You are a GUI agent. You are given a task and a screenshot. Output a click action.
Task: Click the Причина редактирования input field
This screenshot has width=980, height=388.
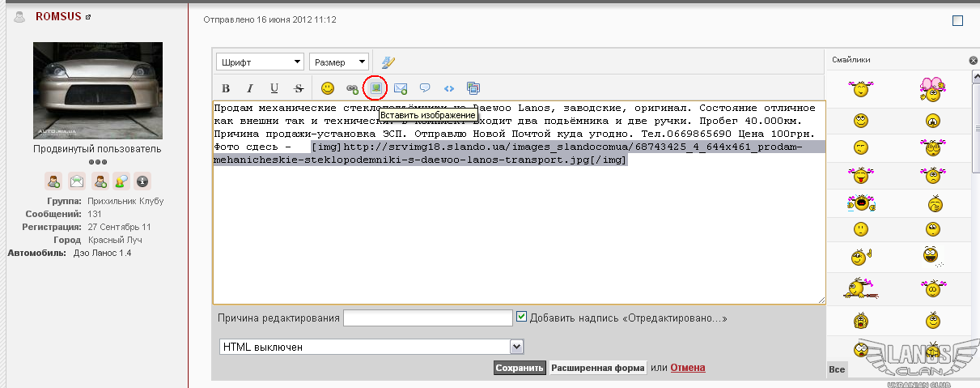(427, 318)
